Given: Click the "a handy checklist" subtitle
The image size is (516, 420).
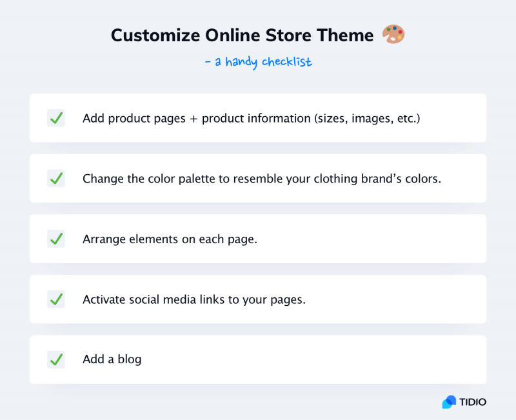Looking at the screenshot, I should click(x=258, y=62).
